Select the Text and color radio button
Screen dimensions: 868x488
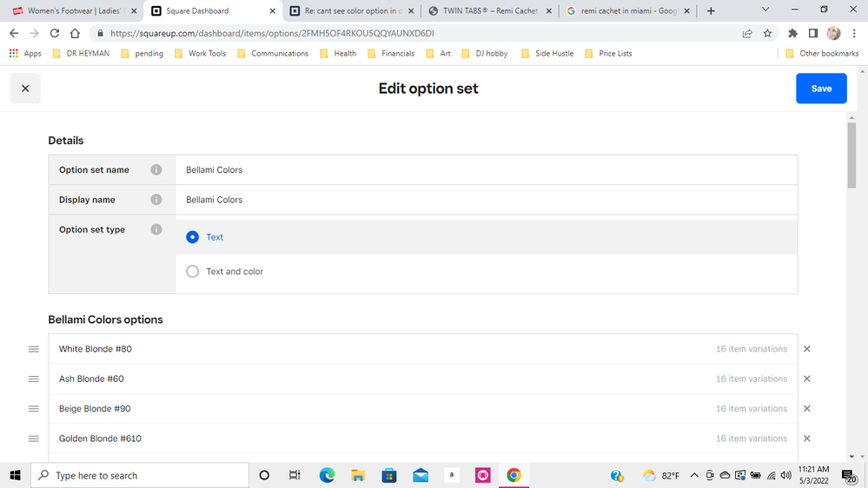(193, 272)
